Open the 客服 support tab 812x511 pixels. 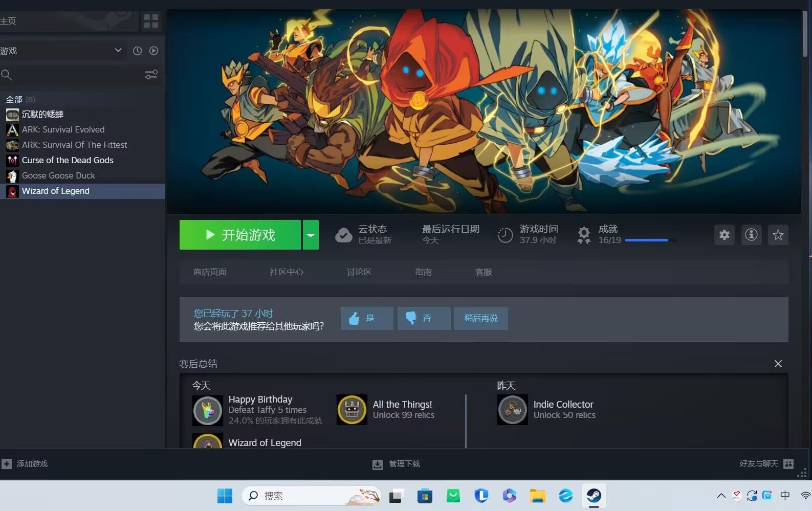pyautogui.click(x=484, y=272)
